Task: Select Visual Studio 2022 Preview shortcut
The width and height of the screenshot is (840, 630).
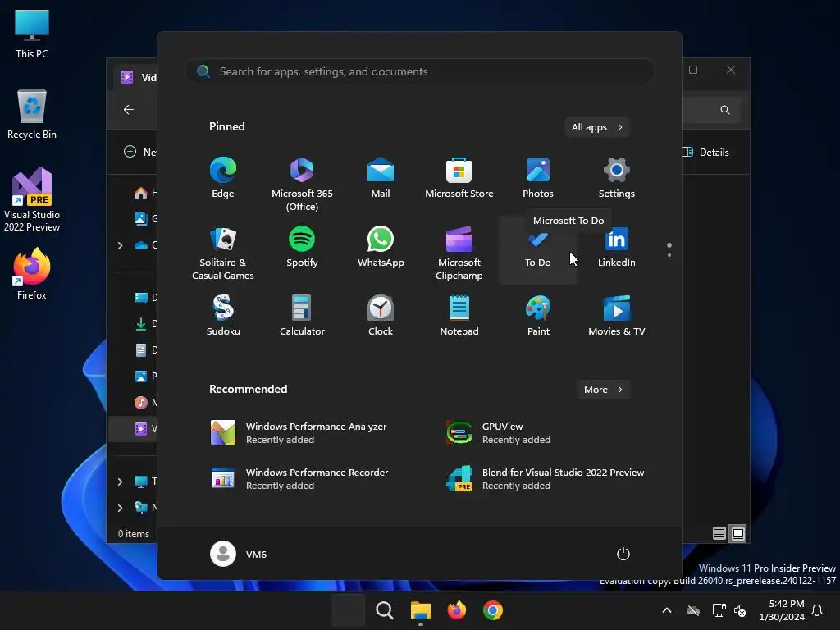Action: [32, 199]
